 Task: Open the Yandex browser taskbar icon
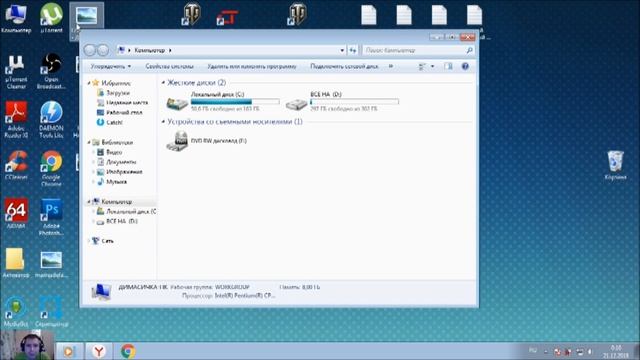[98, 351]
